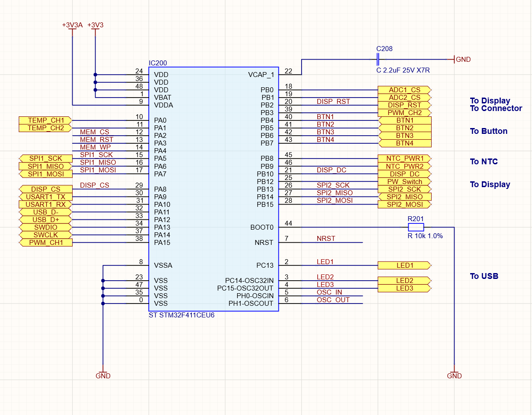Click the To USB note text

(484, 276)
